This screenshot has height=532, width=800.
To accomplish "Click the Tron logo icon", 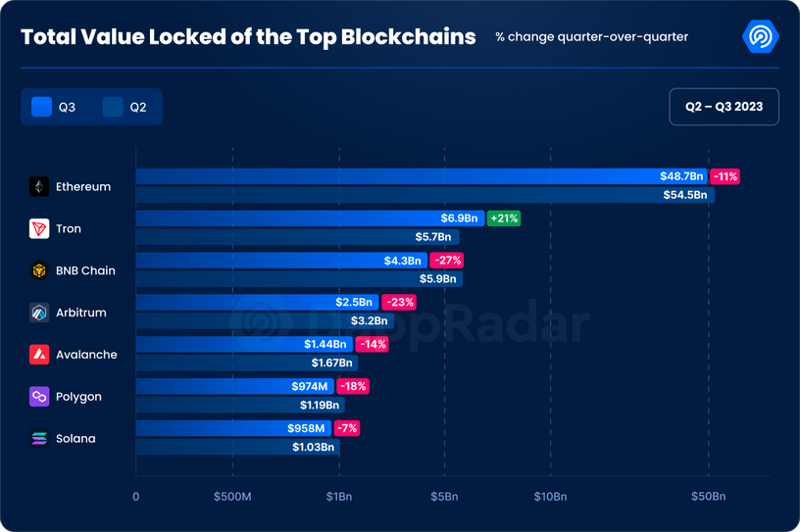I will pyautogui.click(x=39, y=228).
